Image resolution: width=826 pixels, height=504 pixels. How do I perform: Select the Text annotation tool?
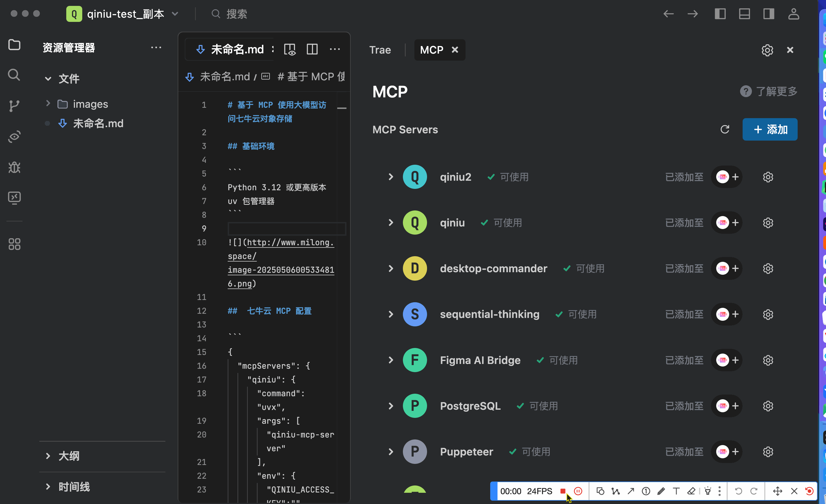tap(676, 491)
